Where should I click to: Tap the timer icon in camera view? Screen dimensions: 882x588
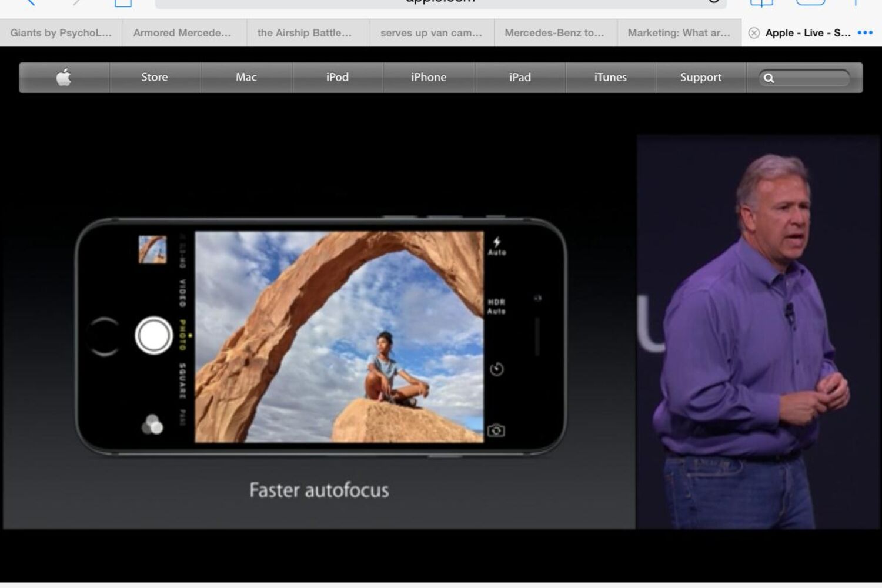point(497,369)
